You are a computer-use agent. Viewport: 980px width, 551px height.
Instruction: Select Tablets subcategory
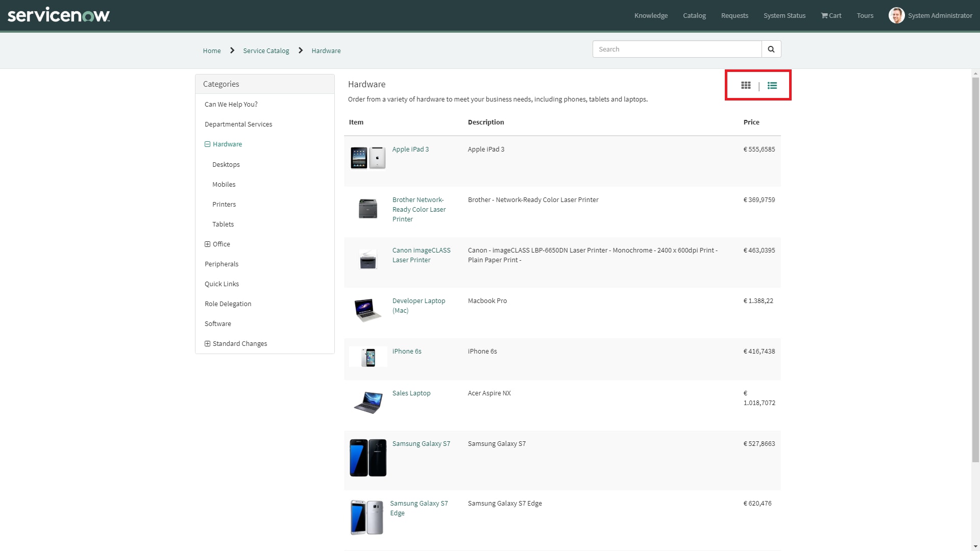[x=223, y=224]
